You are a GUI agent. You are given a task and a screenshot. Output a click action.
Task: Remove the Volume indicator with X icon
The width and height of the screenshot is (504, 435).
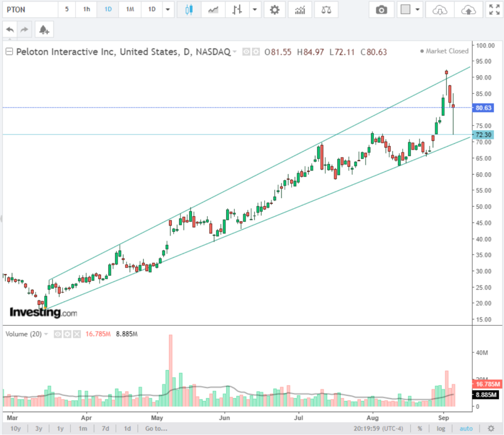[77, 334]
